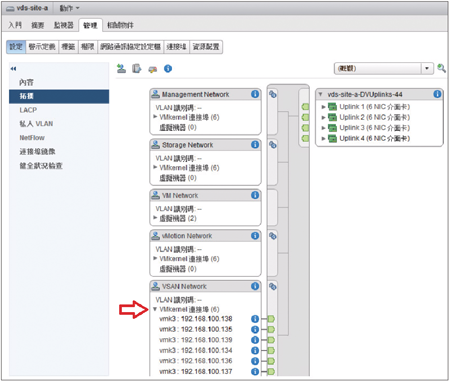Select the tags sub-tab 標籤
Screen dimensions: 450x382
(x=68, y=47)
